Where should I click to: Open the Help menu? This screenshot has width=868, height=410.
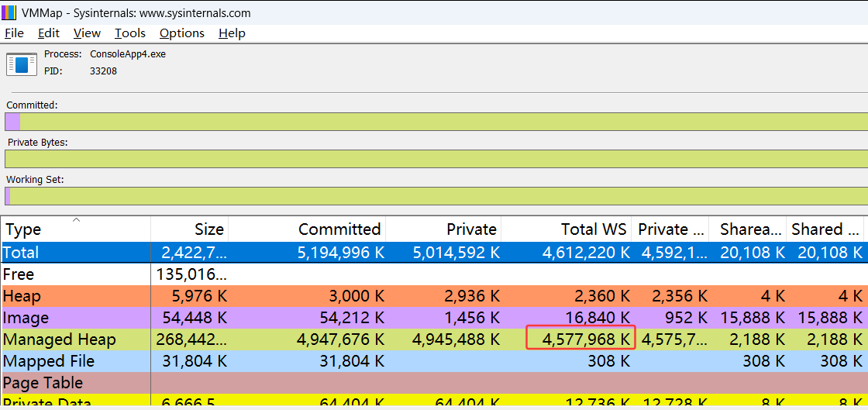coord(232,33)
